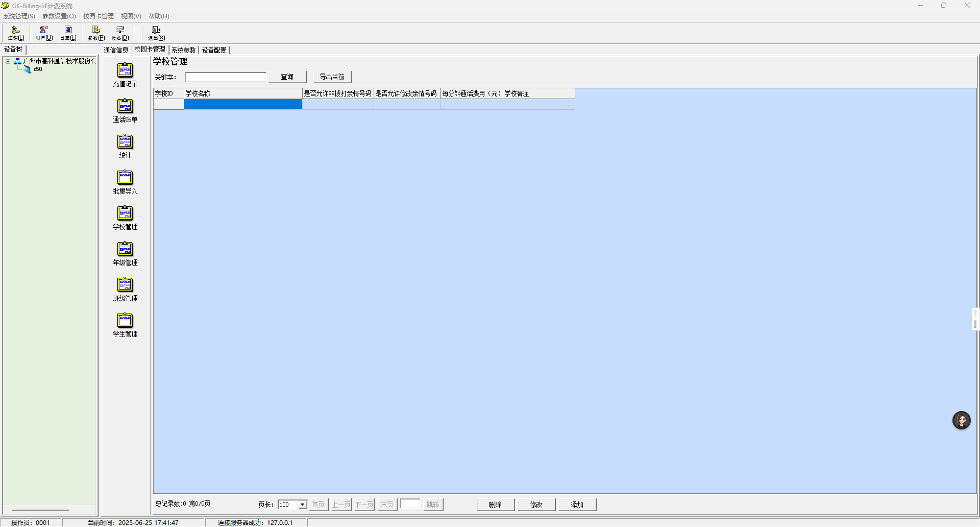Click the 设备 device toolbar icon
The height and width of the screenshot is (527, 980).
tap(120, 33)
